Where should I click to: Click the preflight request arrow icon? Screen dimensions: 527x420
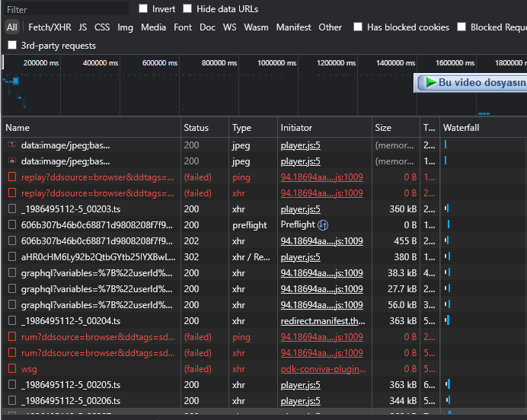tap(323, 225)
